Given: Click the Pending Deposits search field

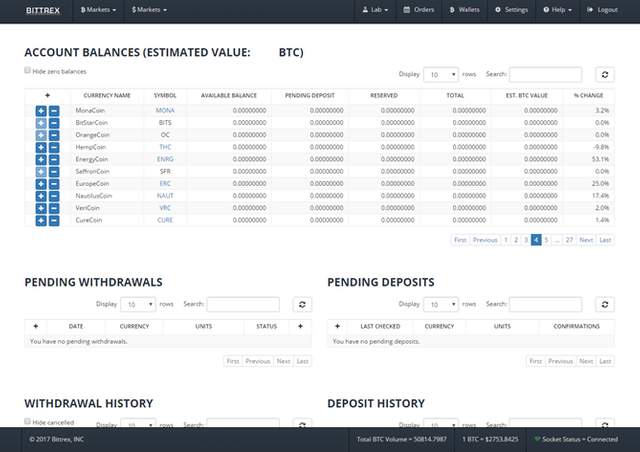Looking at the screenshot, I should 545,305.
